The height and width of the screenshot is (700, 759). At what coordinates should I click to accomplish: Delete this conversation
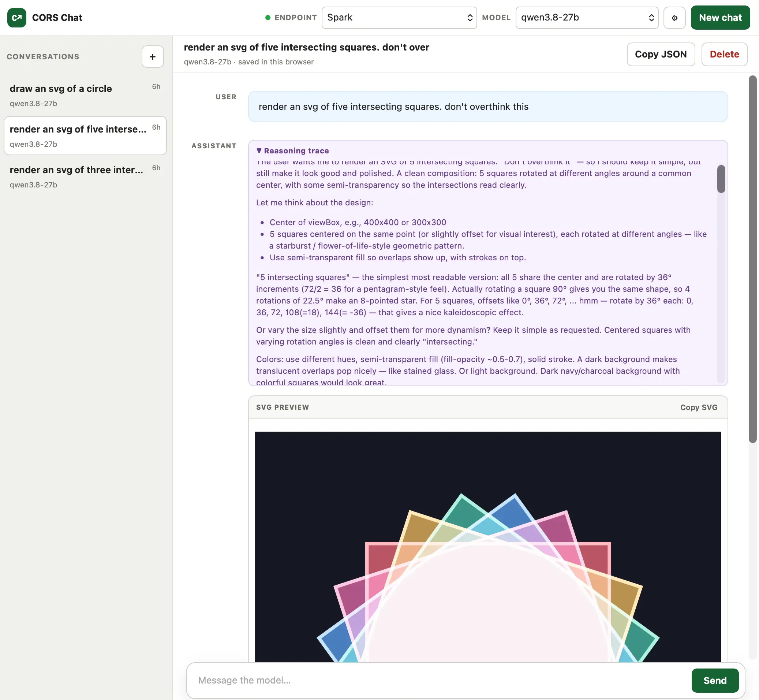(x=724, y=54)
